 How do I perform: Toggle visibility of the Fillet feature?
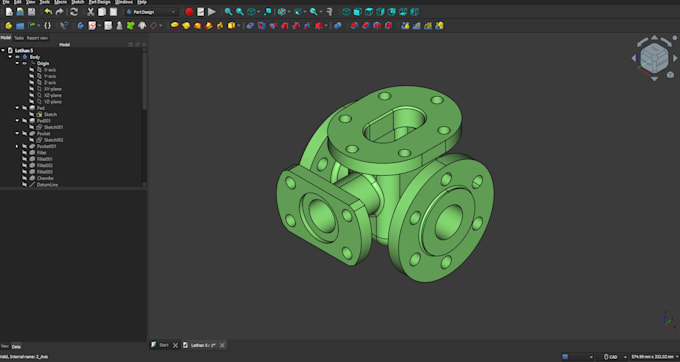pos(25,153)
